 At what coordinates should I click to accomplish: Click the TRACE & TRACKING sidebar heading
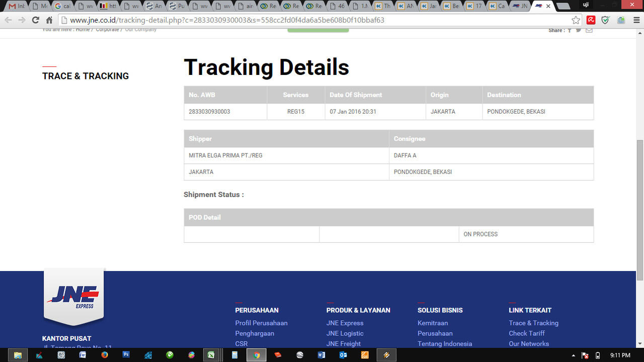86,76
